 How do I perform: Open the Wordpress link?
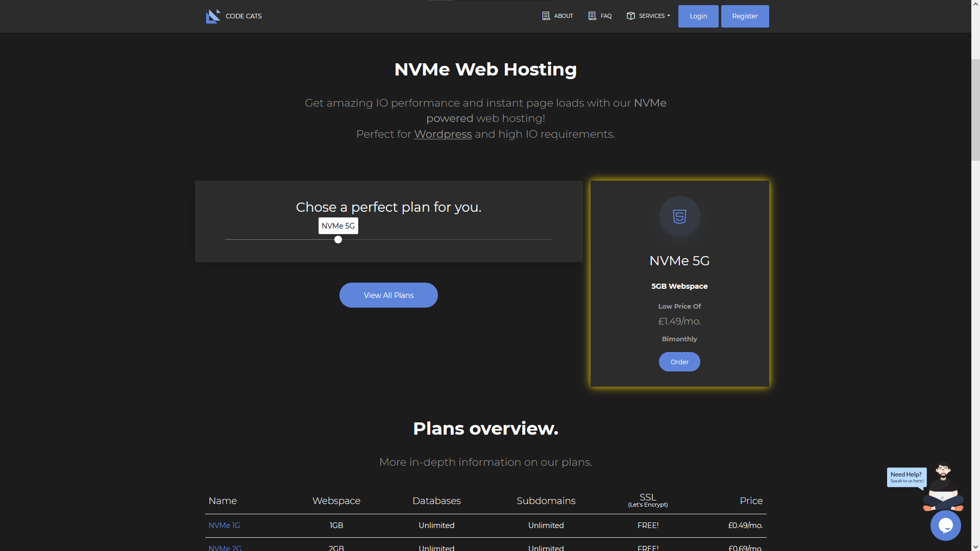[x=443, y=134]
